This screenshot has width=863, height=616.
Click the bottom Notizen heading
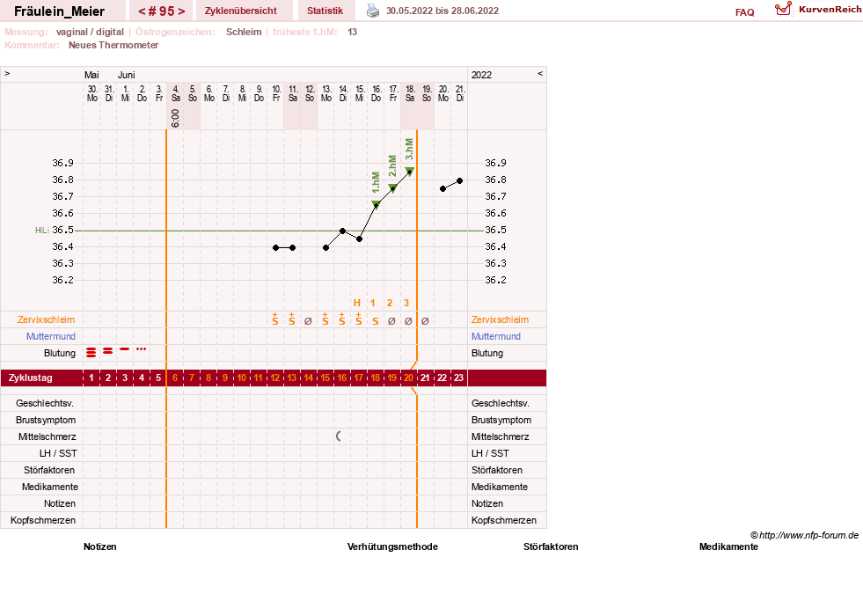pos(100,546)
